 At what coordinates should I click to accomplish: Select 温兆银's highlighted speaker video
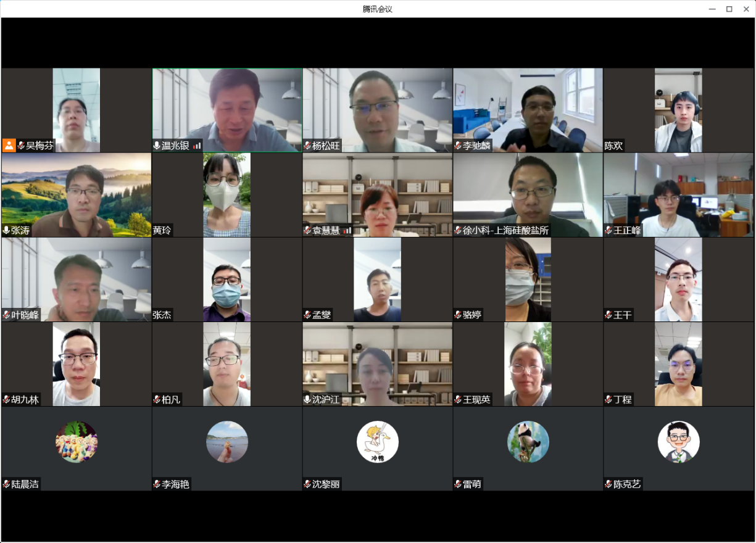[227, 110]
